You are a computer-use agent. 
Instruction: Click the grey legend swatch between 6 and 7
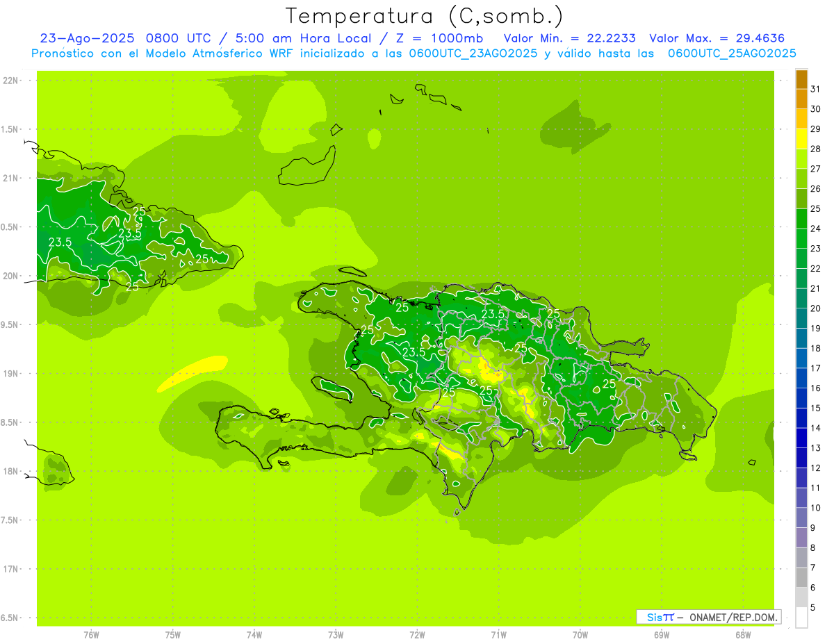pos(801,578)
